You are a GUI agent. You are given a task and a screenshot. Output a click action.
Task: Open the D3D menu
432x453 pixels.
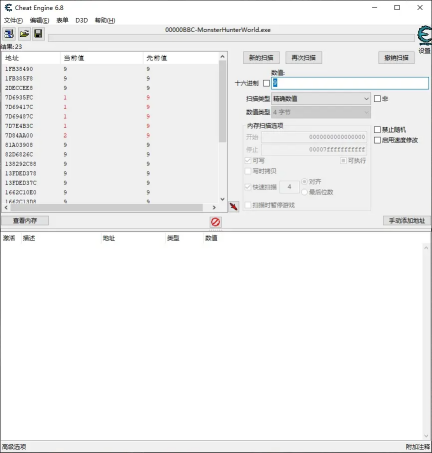click(82, 20)
